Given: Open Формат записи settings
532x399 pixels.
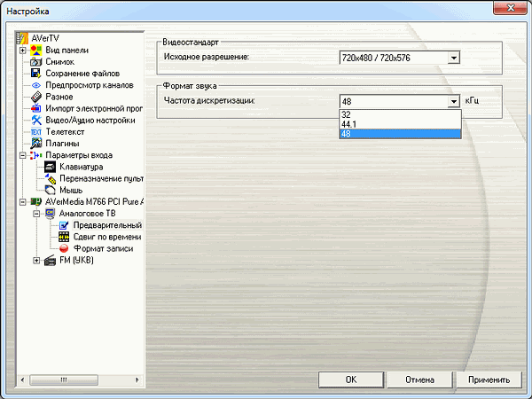Looking at the screenshot, I should [x=104, y=248].
